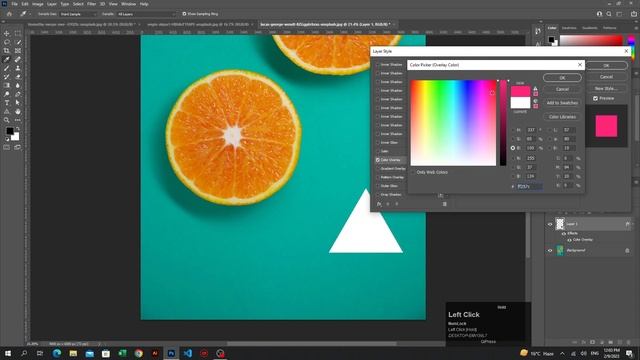Click the Background layer lock icon

[x=627, y=251]
